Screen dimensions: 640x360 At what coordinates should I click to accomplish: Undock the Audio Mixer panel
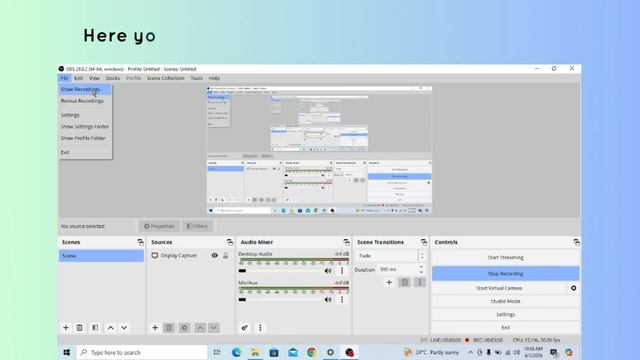coord(347,242)
